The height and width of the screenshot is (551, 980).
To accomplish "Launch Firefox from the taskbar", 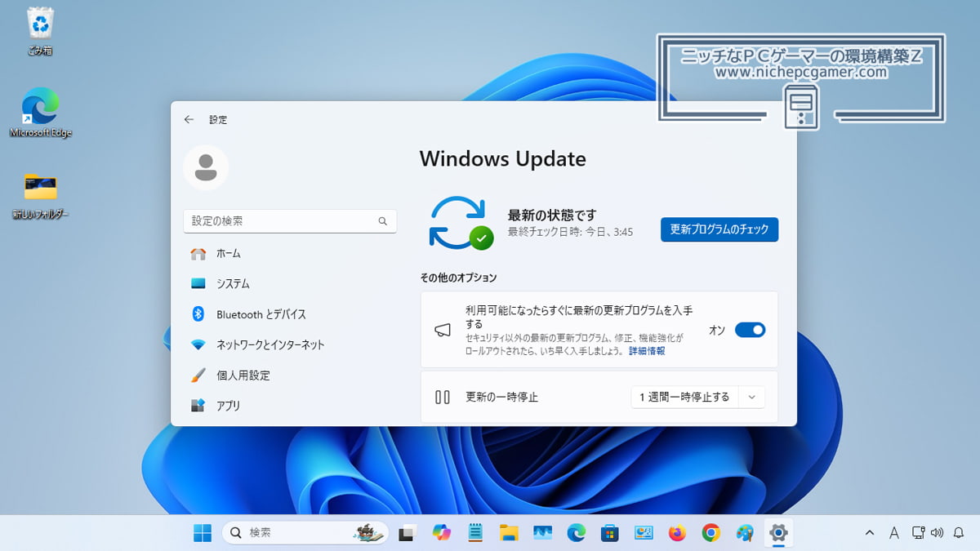I will 677,533.
